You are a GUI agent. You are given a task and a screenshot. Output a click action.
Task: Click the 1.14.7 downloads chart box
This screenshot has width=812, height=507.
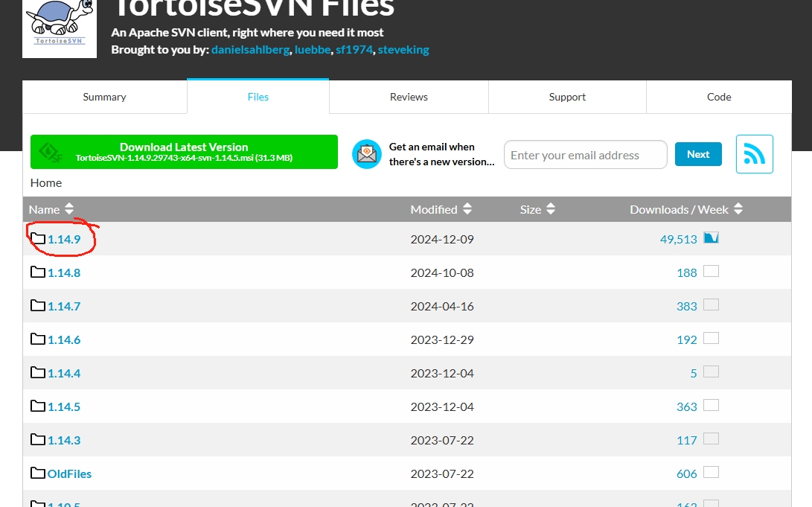(x=711, y=305)
